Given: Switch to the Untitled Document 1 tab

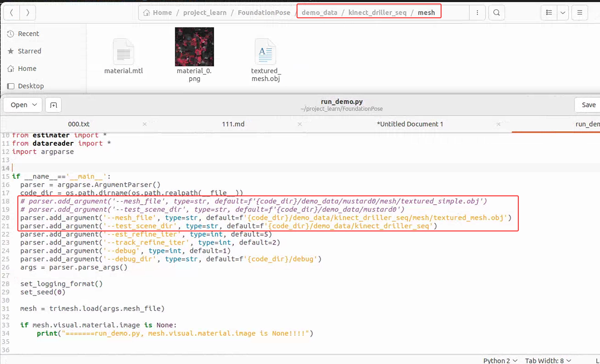Looking at the screenshot, I should [410, 124].
